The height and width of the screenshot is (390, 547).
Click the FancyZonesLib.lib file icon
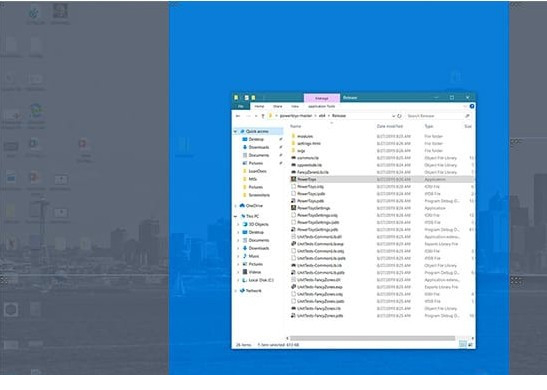[x=293, y=172]
